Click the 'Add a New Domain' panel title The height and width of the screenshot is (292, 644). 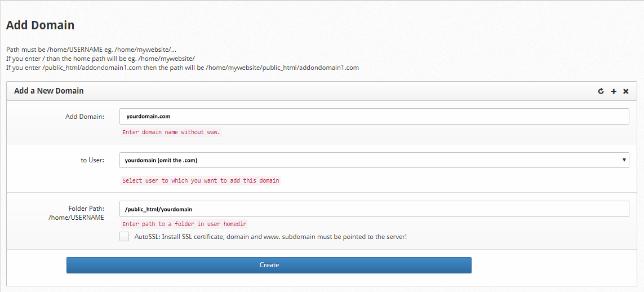(49, 91)
